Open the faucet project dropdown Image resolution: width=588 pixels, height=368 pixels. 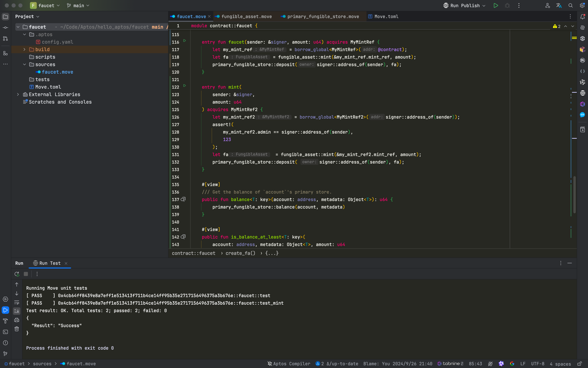[45, 6]
